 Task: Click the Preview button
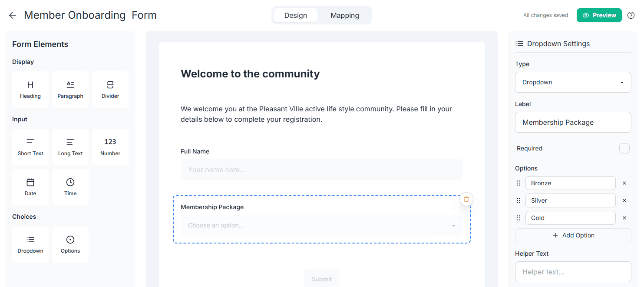coord(599,15)
